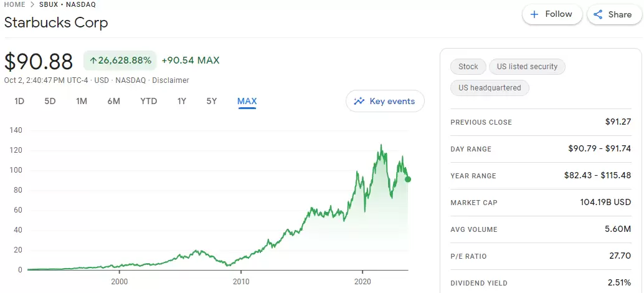This screenshot has height=293, width=644.
Task: Open the HOME breadcrumb link
Action: click(15, 5)
